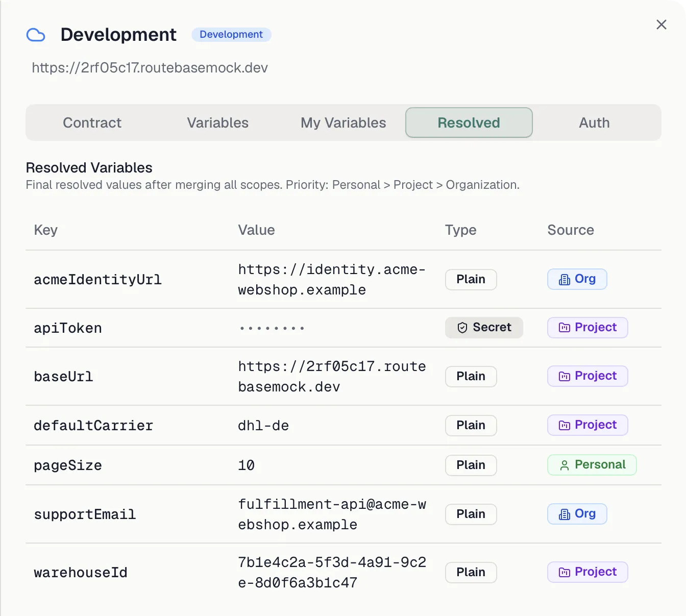This screenshot has height=616, width=686.
Task: Switch to the Contract tab
Action: [92, 122]
